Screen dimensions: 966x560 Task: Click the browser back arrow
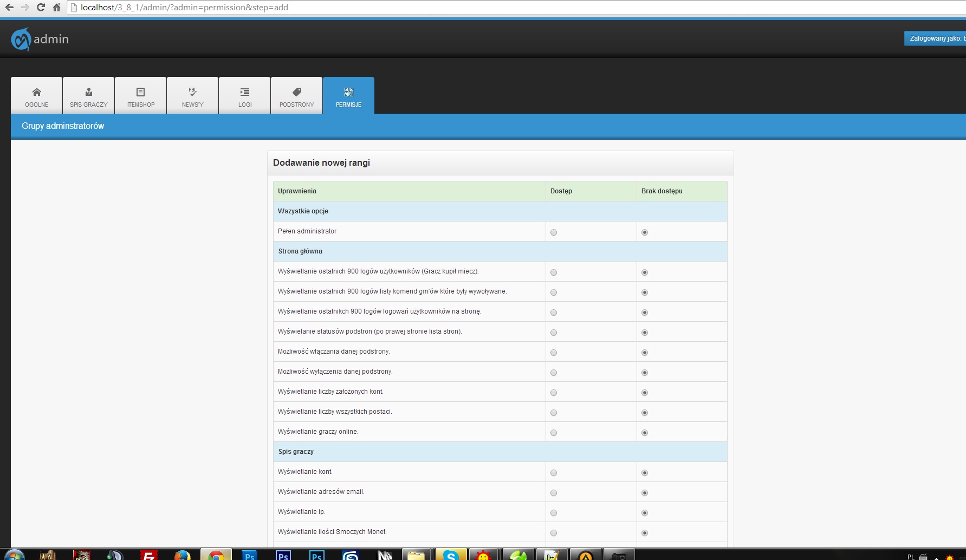pyautogui.click(x=9, y=8)
